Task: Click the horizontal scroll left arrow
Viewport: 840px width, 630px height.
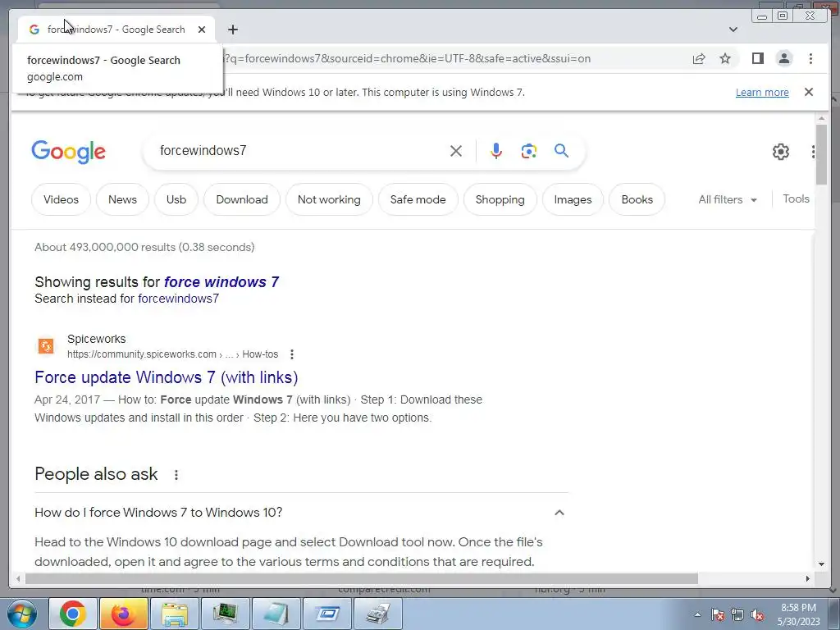Action: click(18, 578)
